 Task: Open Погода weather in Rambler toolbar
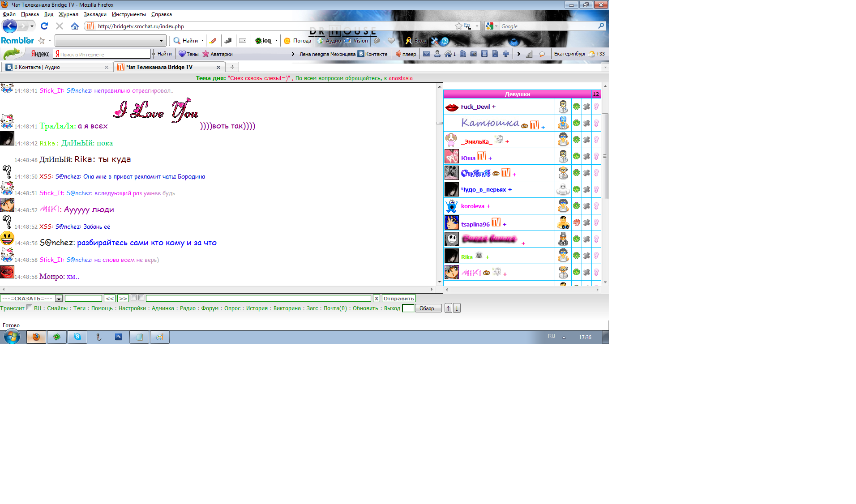pyautogui.click(x=298, y=41)
